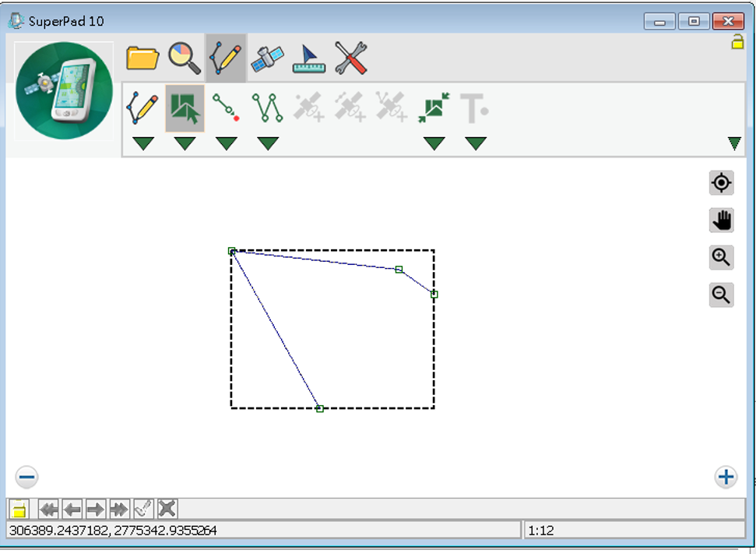756x554 pixels.
Task: Click the 1:12 scale field
Action: coord(635,531)
